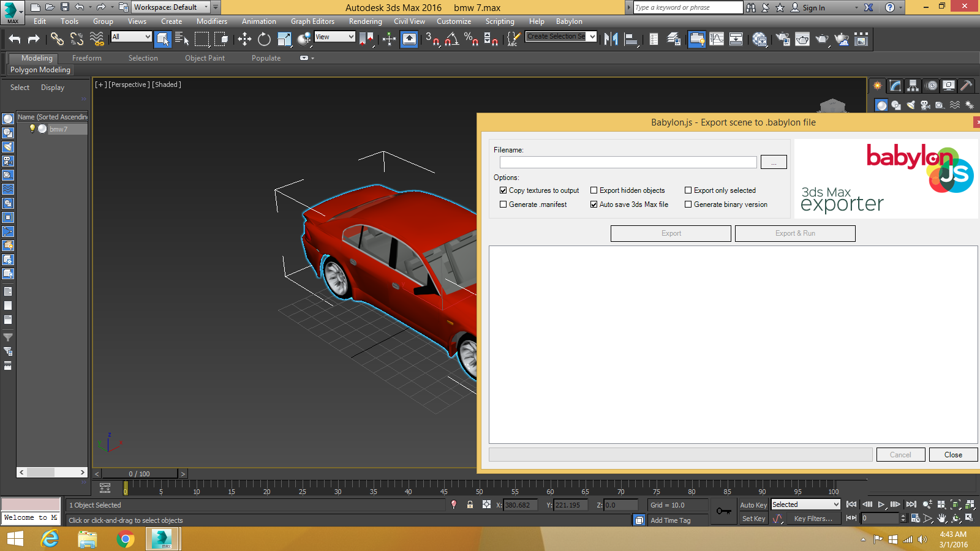Image resolution: width=980 pixels, height=551 pixels.
Task: Open the Rendering menu
Action: (366, 21)
